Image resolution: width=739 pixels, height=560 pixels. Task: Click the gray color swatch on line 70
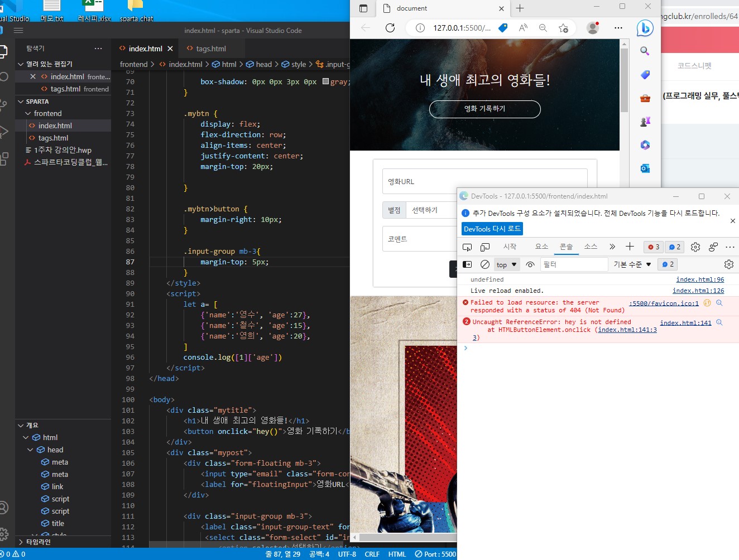326,81
